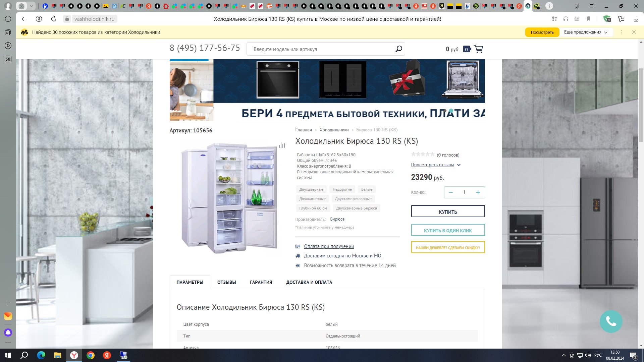Open 'Доставим сегодня по Москве и МО' link
Screen dimensions: 644x362
342,256
